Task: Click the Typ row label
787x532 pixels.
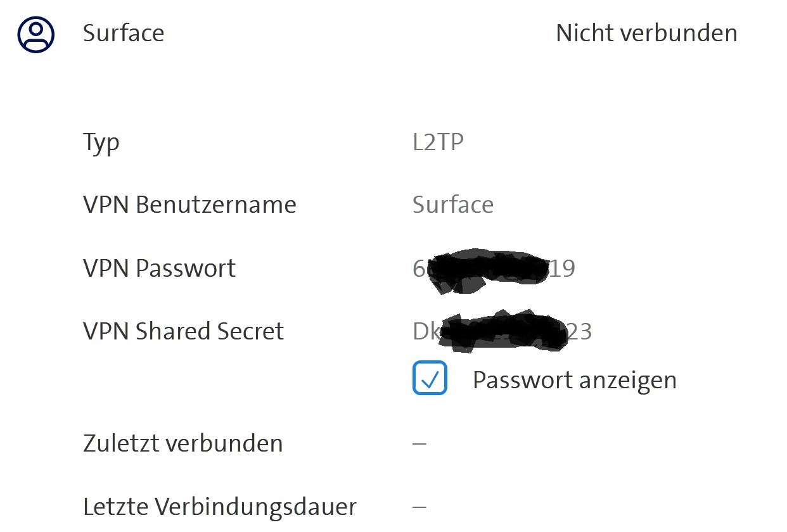Action: click(x=101, y=142)
